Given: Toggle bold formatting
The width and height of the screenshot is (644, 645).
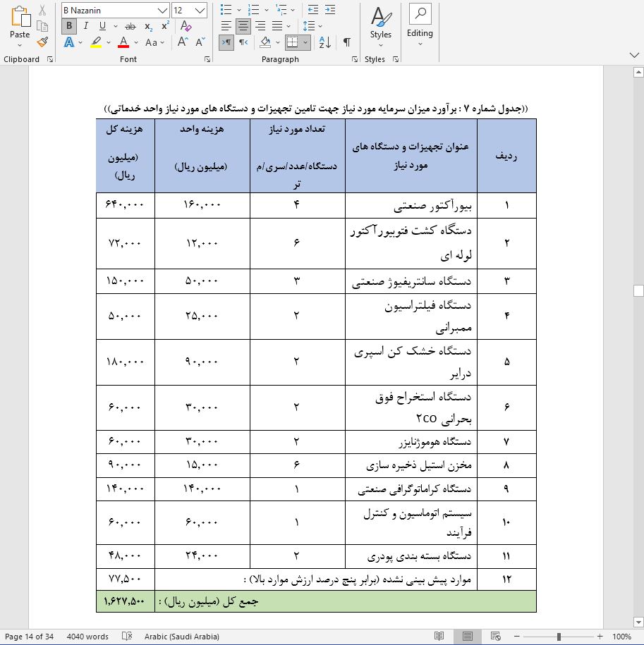Looking at the screenshot, I should (x=68, y=25).
